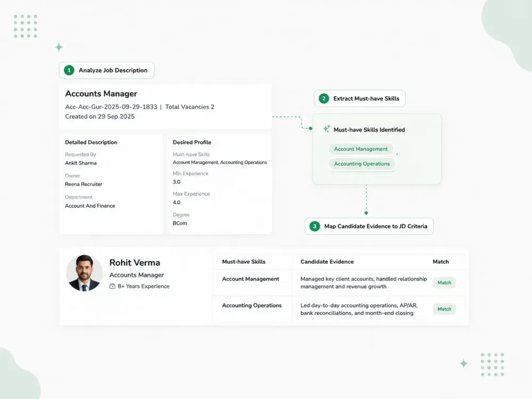This screenshot has width=532, height=399.
Task: Select the Accounting Operations skill chip
Action: pyautogui.click(x=362, y=163)
